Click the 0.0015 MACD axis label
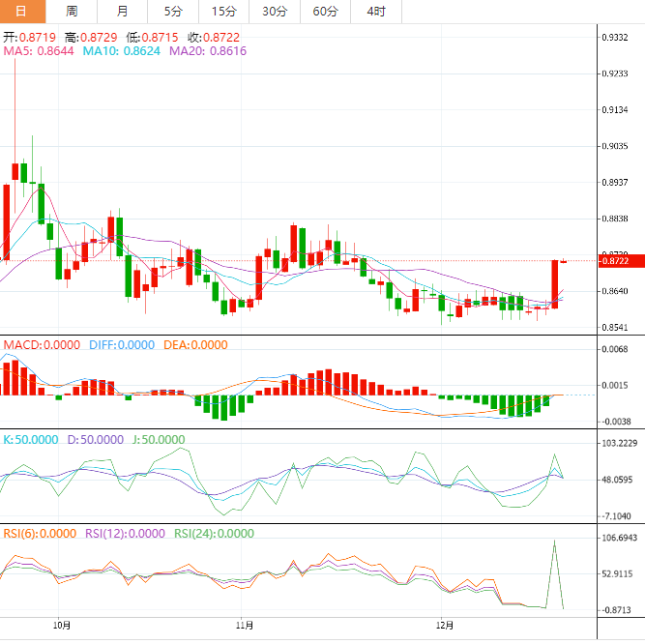 [x=615, y=385]
